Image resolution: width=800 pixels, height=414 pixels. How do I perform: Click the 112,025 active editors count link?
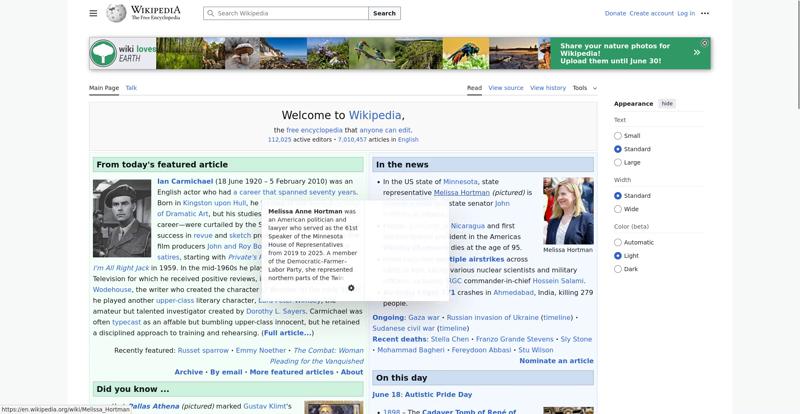point(280,139)
